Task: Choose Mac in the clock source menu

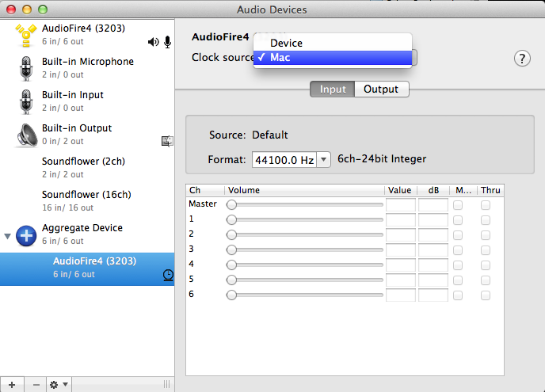Action: point(333,58)
